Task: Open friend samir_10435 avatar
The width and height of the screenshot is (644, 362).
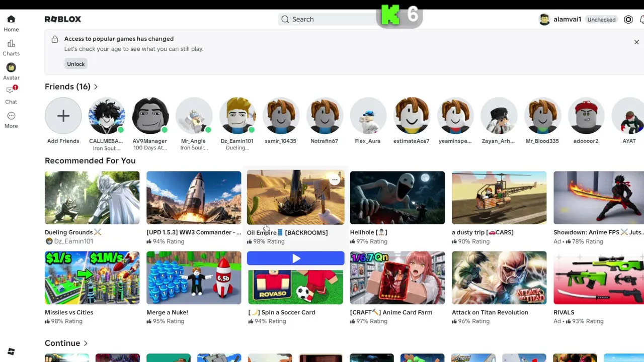Action: click(281, 116)
